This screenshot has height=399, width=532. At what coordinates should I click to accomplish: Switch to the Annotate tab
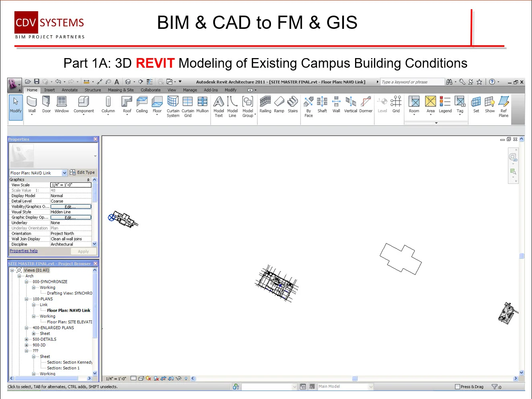point(70,90)
